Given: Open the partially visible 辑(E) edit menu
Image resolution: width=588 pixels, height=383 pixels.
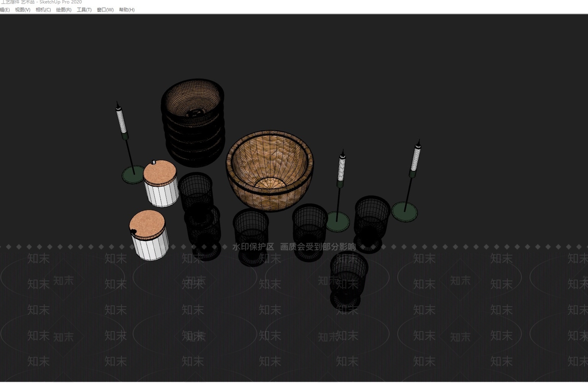Looking at the screenshot, I should 5,10.
